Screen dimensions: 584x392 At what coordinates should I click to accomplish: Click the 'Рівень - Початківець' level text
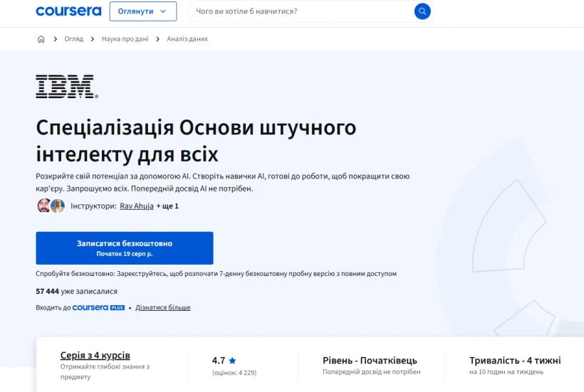tap(370, 361)
